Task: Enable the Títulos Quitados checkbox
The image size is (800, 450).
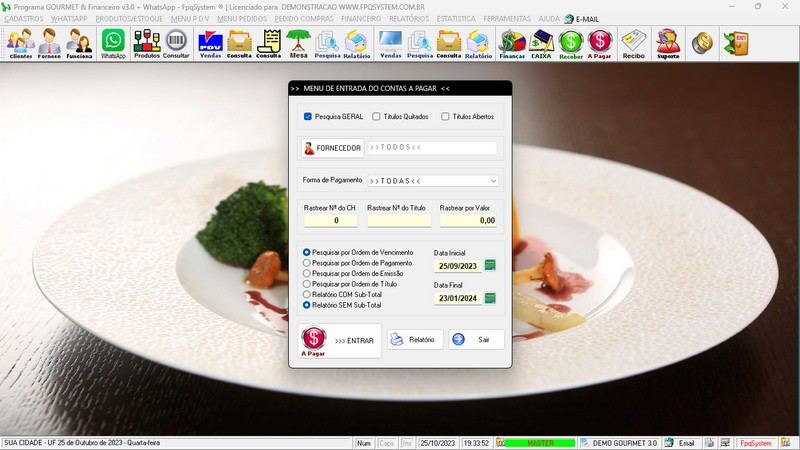Action: pyautogui.click(x=376, y=116)
